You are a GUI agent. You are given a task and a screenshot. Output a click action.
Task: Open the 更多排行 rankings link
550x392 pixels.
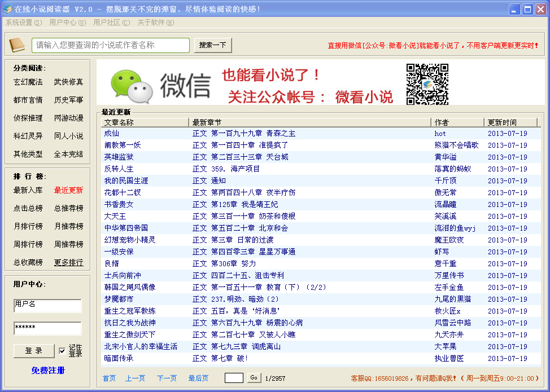(x=68, y=262)
